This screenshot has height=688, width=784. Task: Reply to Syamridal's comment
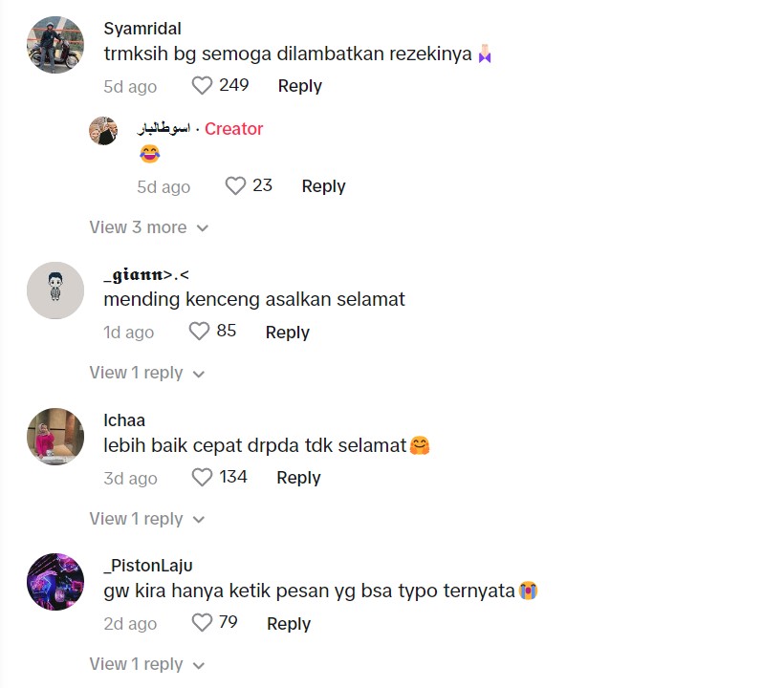point(299,86)
